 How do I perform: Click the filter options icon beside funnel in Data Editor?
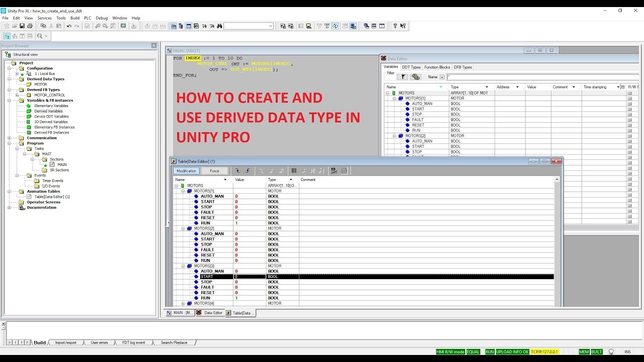(416, 77)
